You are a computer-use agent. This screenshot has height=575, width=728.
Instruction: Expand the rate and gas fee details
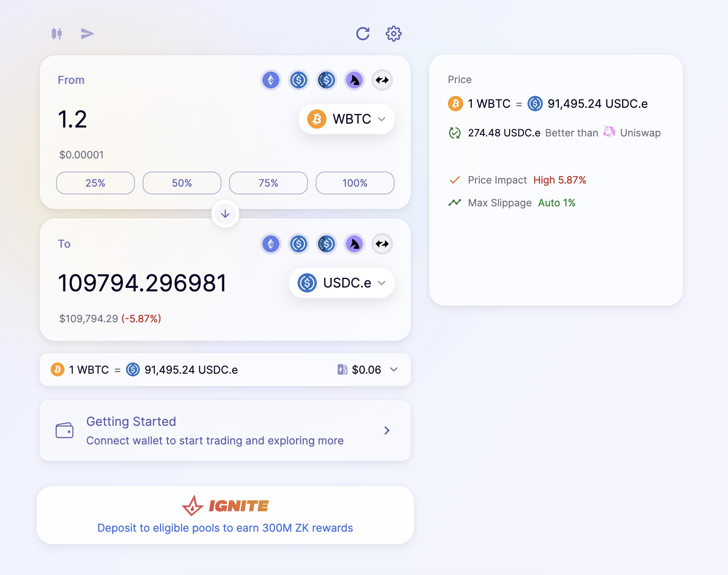(x=394, y=370)
